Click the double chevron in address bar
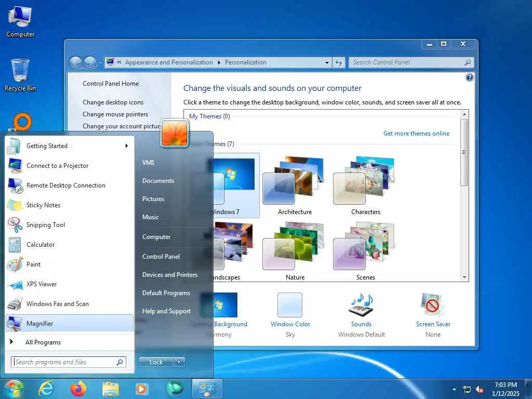Image resolution: width=532 pixels, height=399 pixels. 119,62
